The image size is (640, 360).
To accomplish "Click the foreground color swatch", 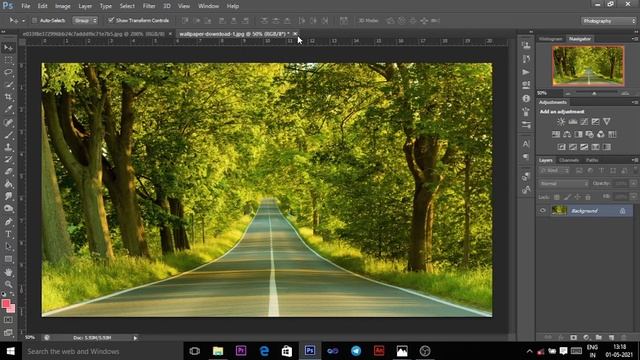I will [6, 304].
